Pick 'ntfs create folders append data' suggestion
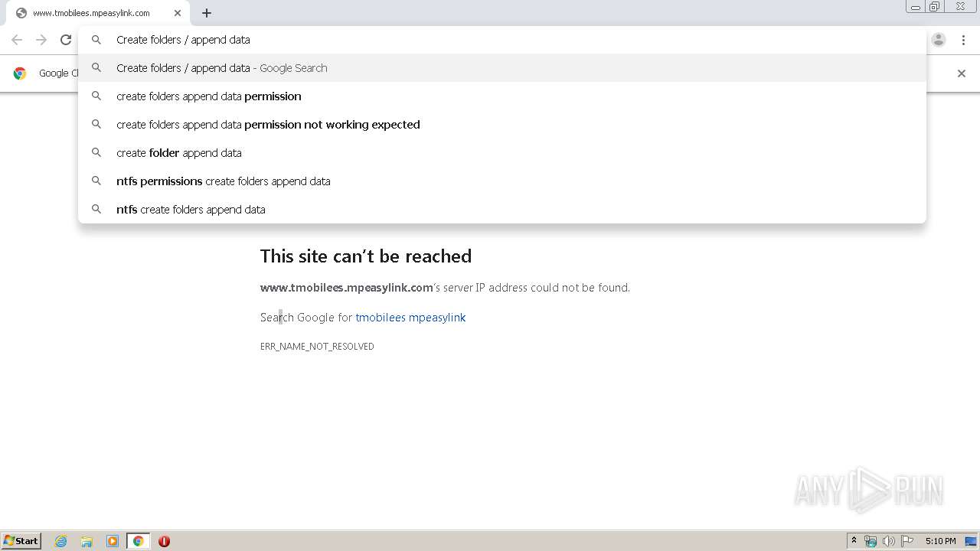Viewport: 980px width, 551px height. [502, 210]
